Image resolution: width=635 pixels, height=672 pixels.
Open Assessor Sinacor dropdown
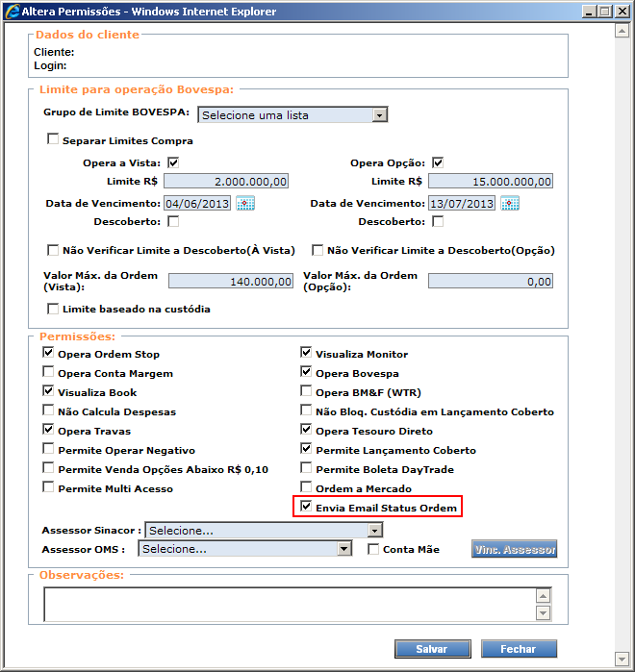pyautogui.click(x=264, y=530)
